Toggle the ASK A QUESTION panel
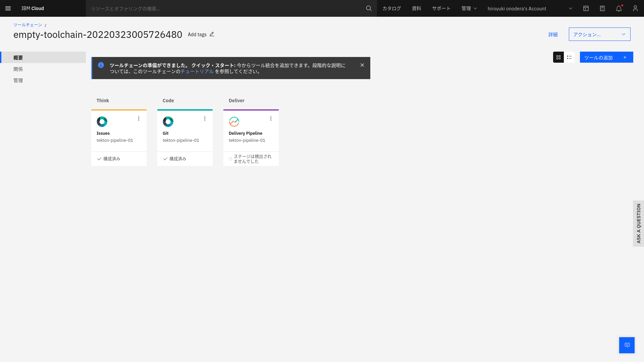644x362 pixels. [x=639, y=223]
